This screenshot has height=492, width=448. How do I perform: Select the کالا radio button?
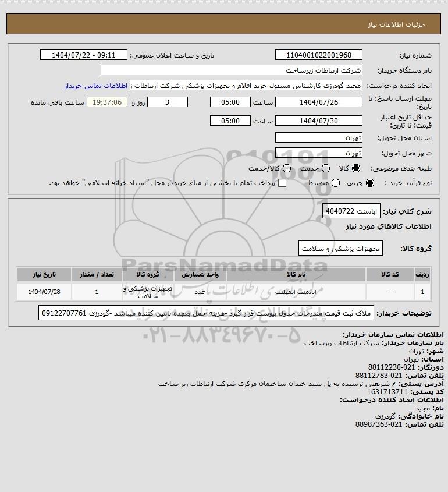click(x=356, y=168)
